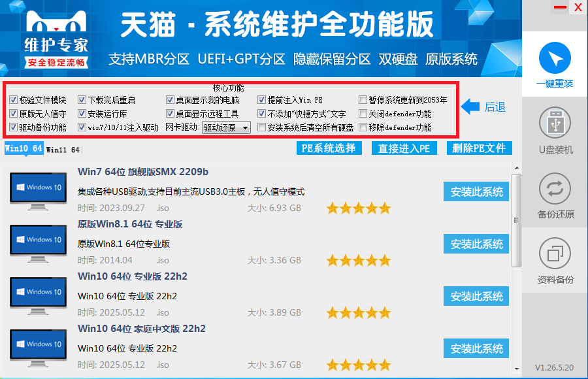Click the text 时间: 2014.04
The image size is (588, 379).
point(105,260)
